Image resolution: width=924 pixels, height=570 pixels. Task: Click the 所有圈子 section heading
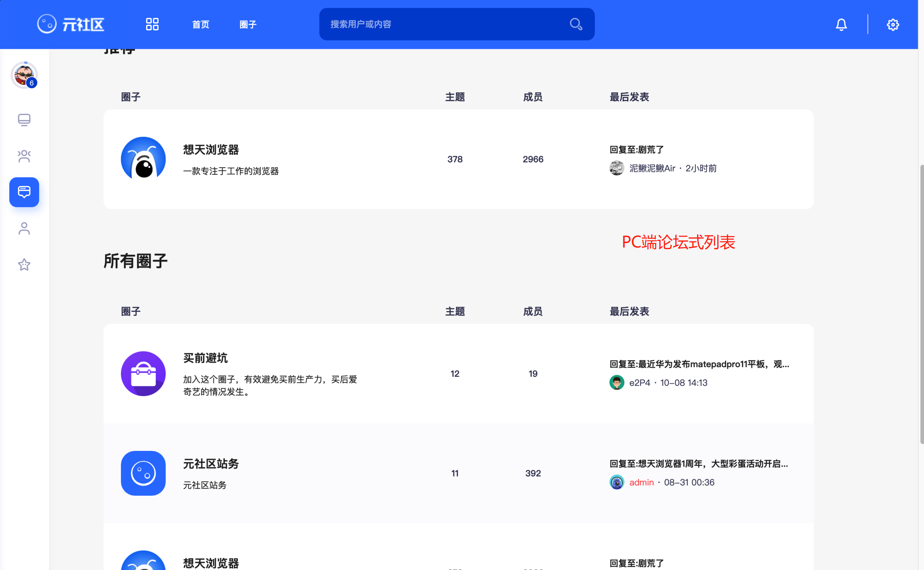136,261
